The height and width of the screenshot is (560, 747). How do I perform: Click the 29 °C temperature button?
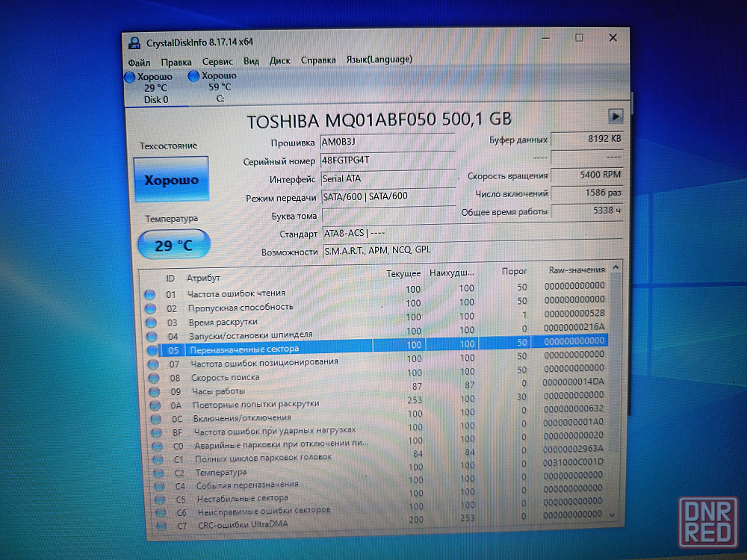click(x=174, y=245)
